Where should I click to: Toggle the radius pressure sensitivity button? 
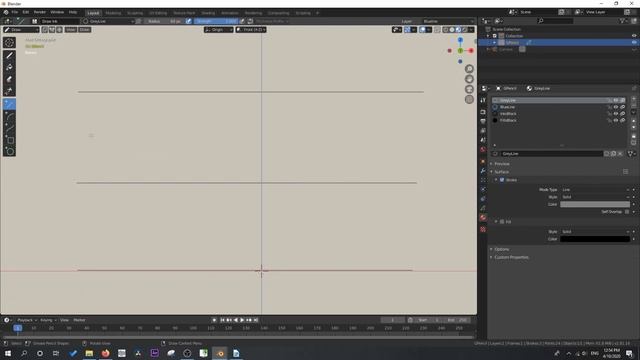pyautogui.click(x=189, y=21)
